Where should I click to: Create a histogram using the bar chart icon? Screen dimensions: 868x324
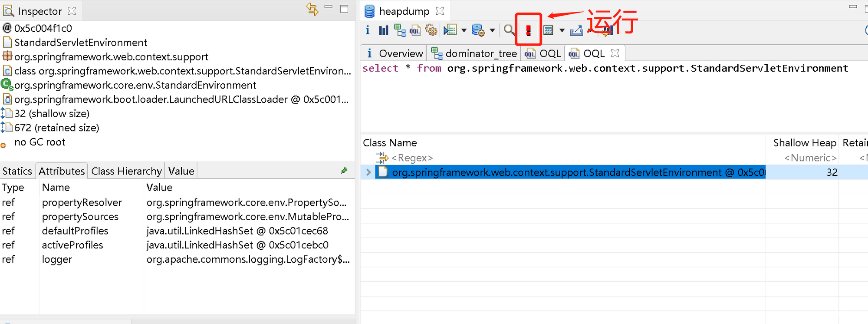(384, 30)
